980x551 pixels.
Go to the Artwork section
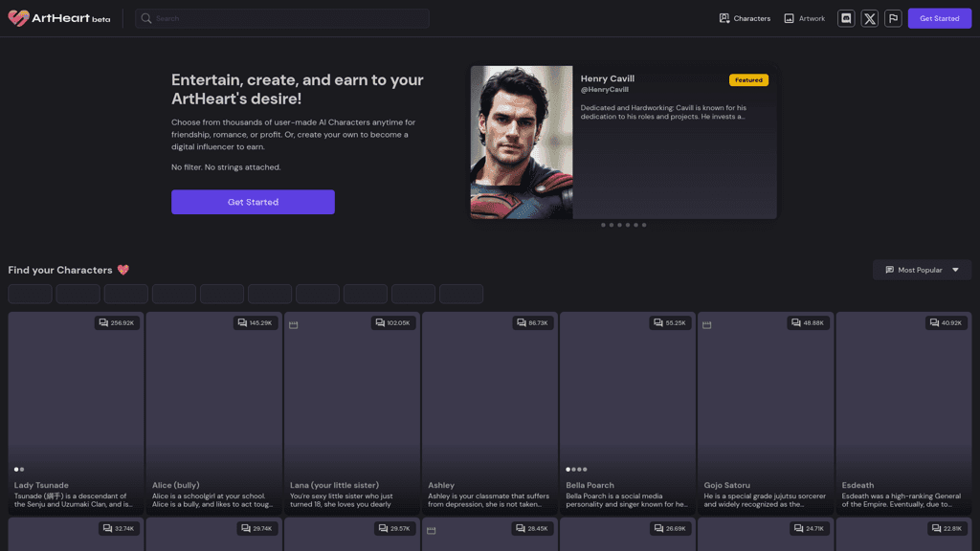(x=804, y=18)
